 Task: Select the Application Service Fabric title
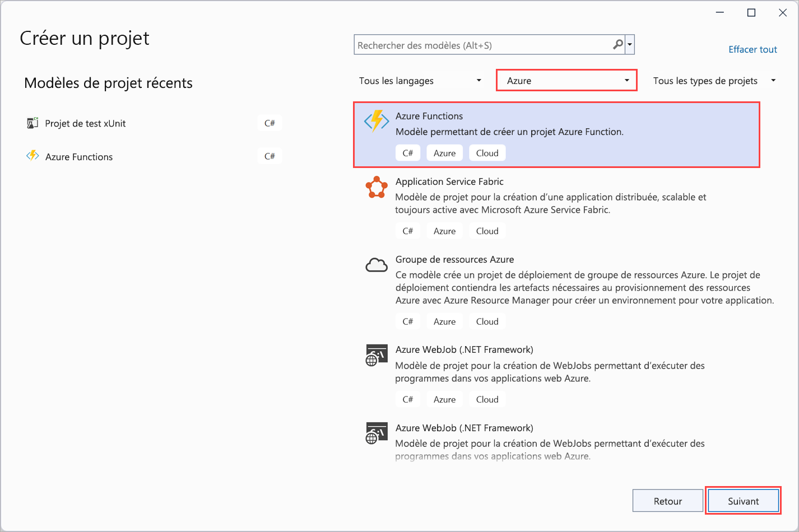(449, 181)
